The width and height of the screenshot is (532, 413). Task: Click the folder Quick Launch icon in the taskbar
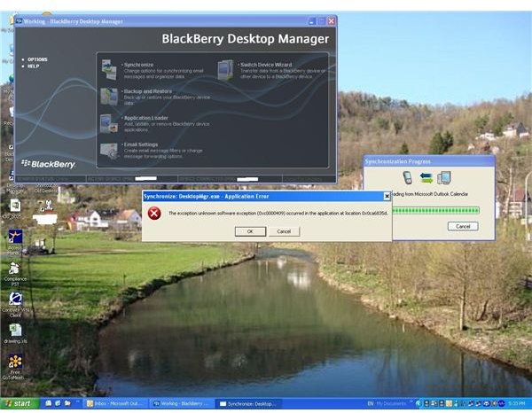click(67, 403)
